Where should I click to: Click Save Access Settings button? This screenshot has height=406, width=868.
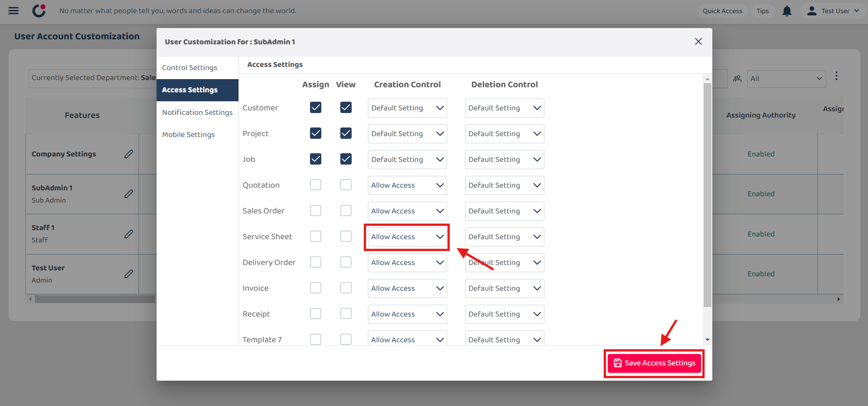point(654,363)
